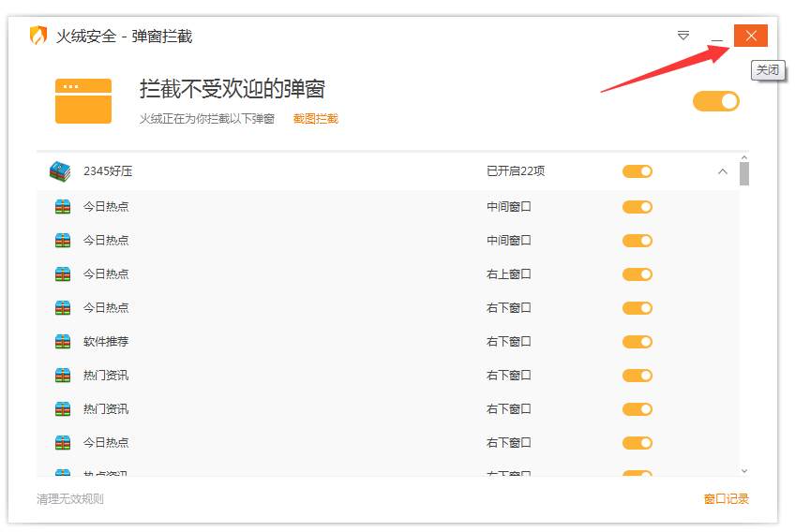This screenshot has height=532, width=795.
Task: Turn off the main popup blocking switch
Action: (716, 101)
